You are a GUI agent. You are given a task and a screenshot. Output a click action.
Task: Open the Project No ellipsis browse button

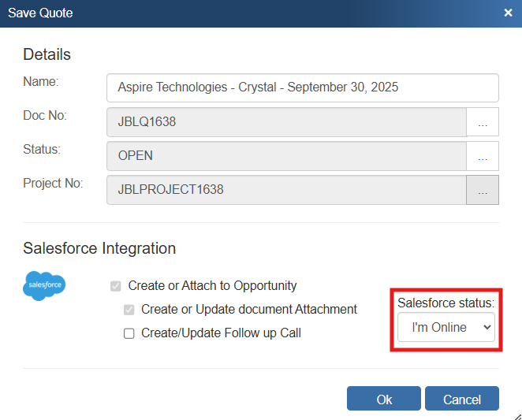click(483, 190)
